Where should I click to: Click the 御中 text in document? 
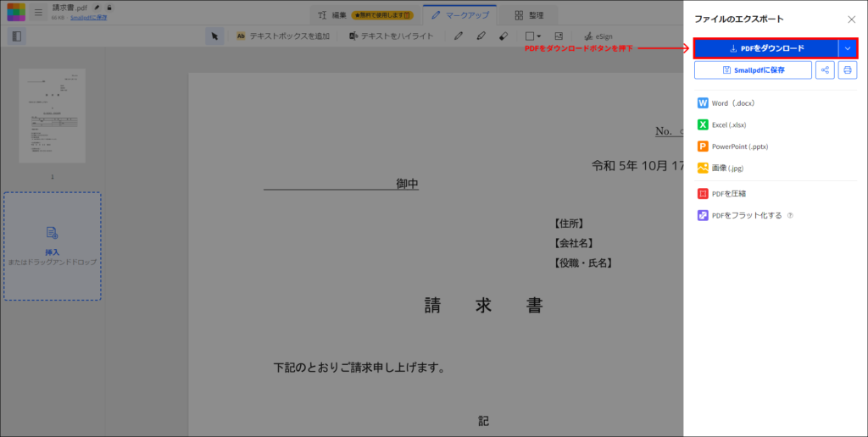tap(408, 185)
